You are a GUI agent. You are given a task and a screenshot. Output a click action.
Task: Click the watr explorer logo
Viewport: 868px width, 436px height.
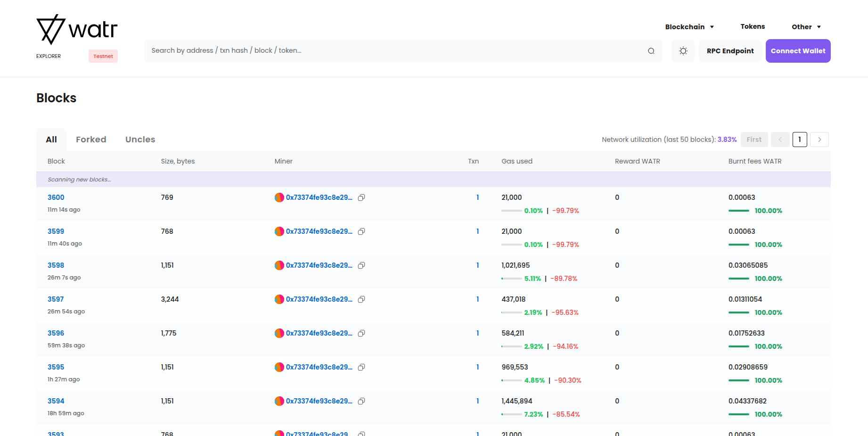pyautogui.click(x=77, y=30)
